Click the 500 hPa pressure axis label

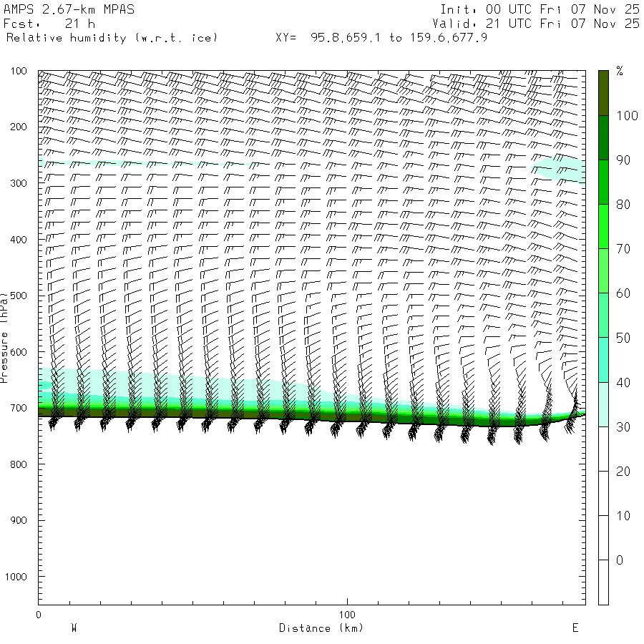point(19,296)
